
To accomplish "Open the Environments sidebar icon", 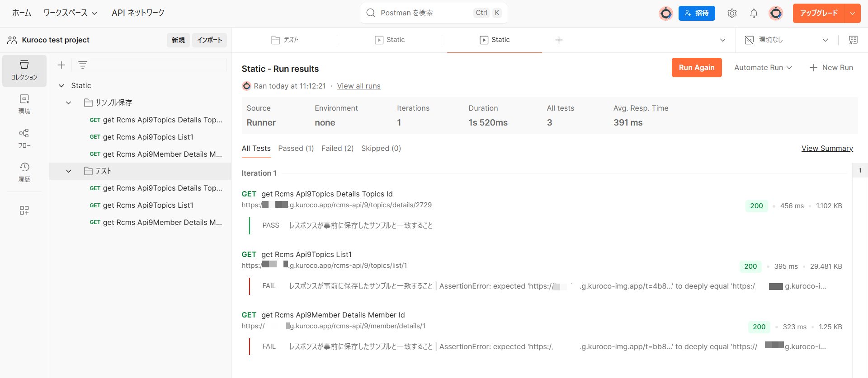I will 24,104.
